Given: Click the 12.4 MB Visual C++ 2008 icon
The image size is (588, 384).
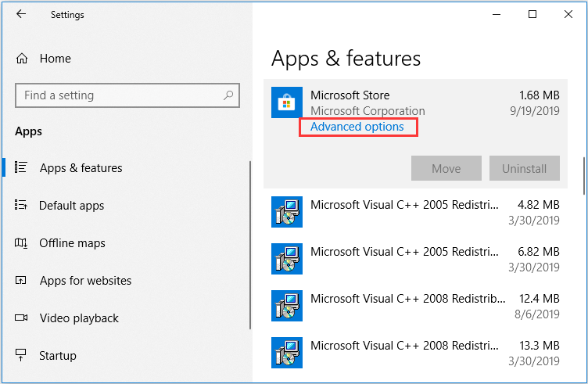Looking at the screenshot, I should [x=287, y=306].
